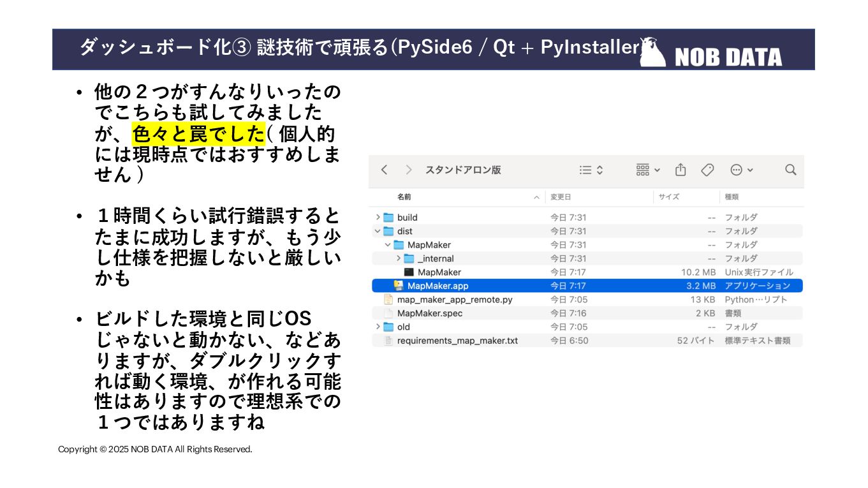Screen dimensions: 868x488
Task: Click the NOB DATA logo
Action: pos(711,52)
